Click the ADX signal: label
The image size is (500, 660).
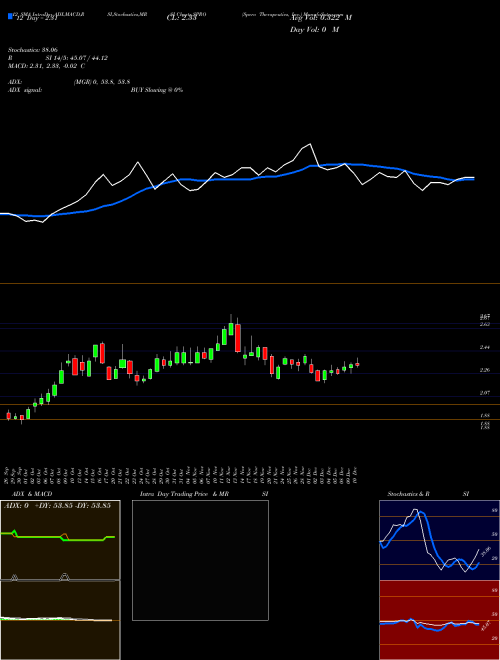click(24, 90)
